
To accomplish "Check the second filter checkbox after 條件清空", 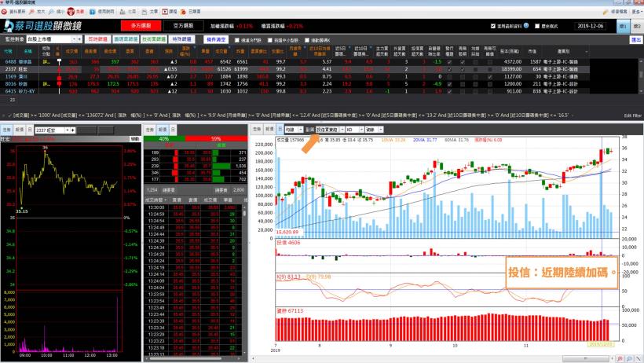I will click(x=270, y=40).
